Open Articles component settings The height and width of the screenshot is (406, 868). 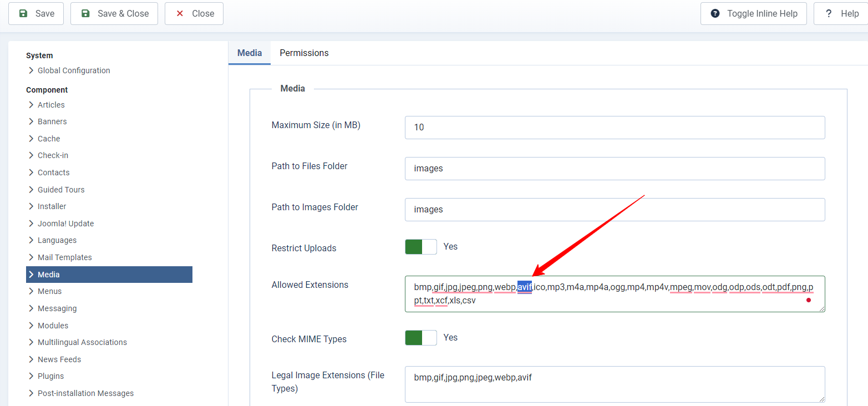51,105
